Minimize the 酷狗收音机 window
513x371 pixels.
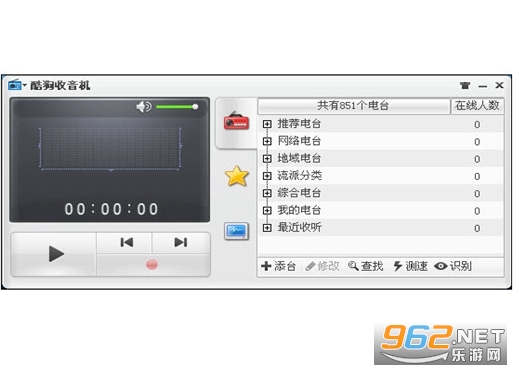pyautogui.click(x=483, y=86)
